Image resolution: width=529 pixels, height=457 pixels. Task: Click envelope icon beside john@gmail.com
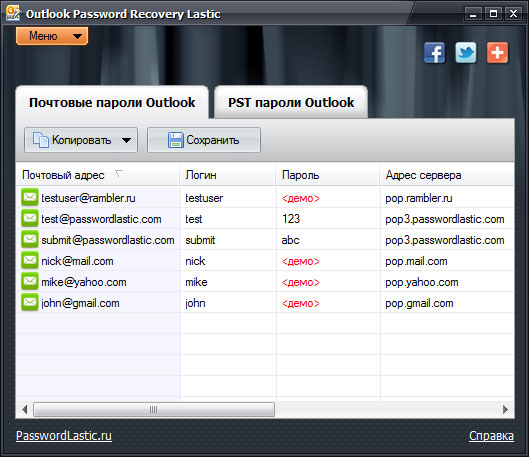[30, 302]
